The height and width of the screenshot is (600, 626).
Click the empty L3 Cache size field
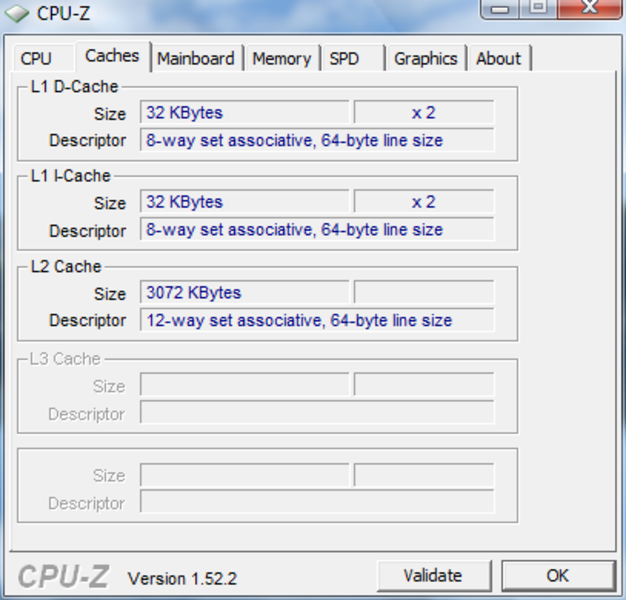tap(245, 385)
